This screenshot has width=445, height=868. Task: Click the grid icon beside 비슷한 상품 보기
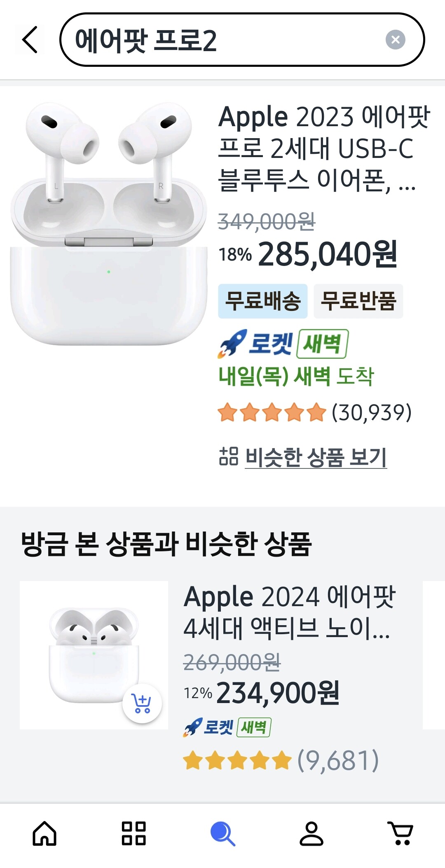229,456
